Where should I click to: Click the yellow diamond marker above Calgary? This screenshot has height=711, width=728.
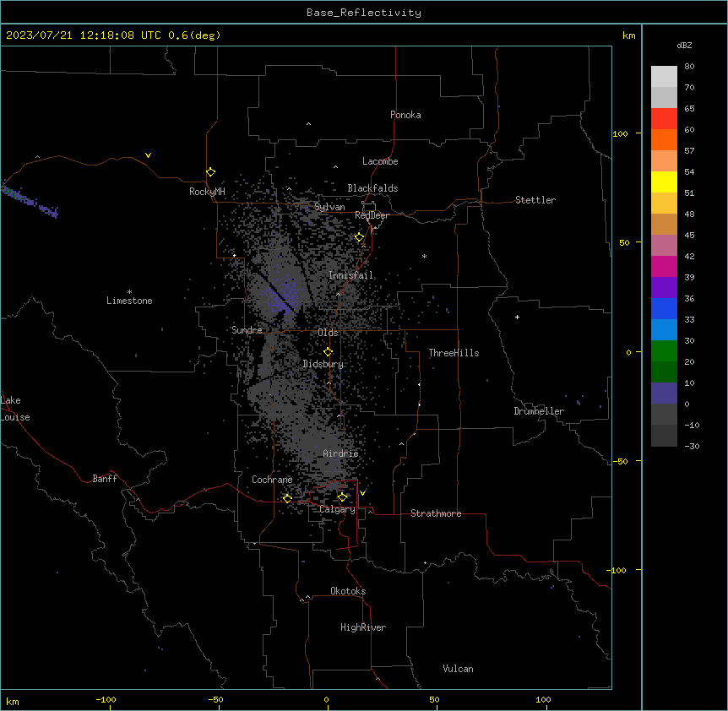342,497
